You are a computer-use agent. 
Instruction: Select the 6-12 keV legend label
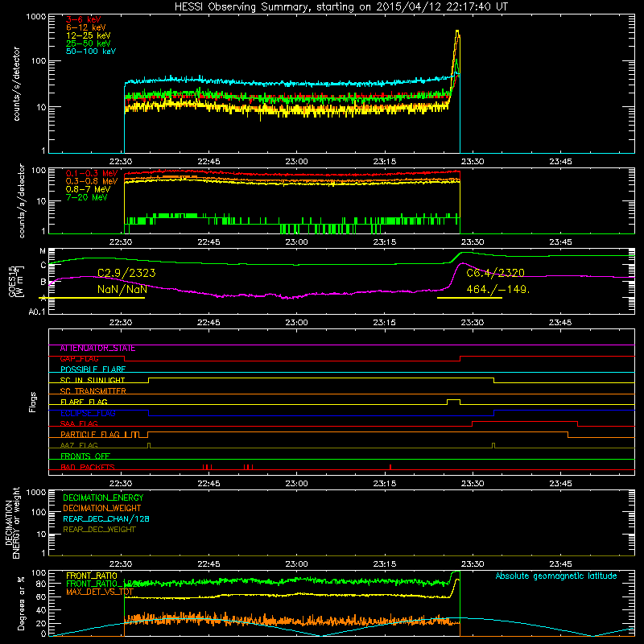coord(85,27)
